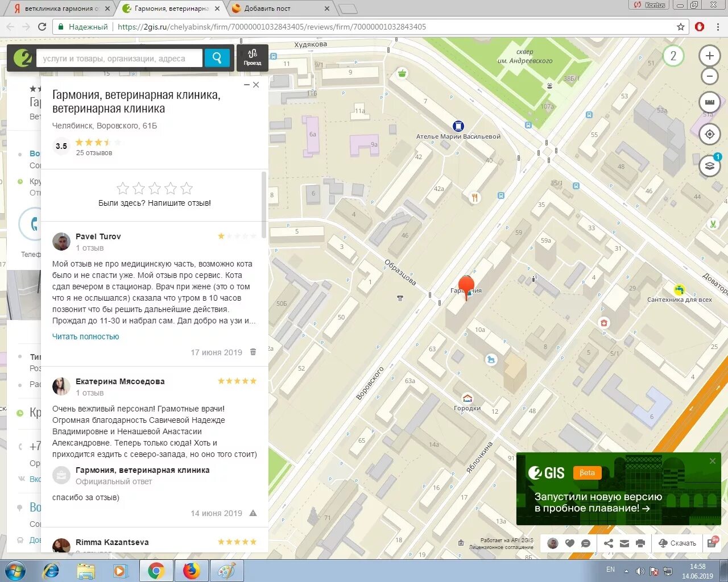
Task: Click the blue magnifier search button
Action: pyautogui.click(x=217, y=58)
